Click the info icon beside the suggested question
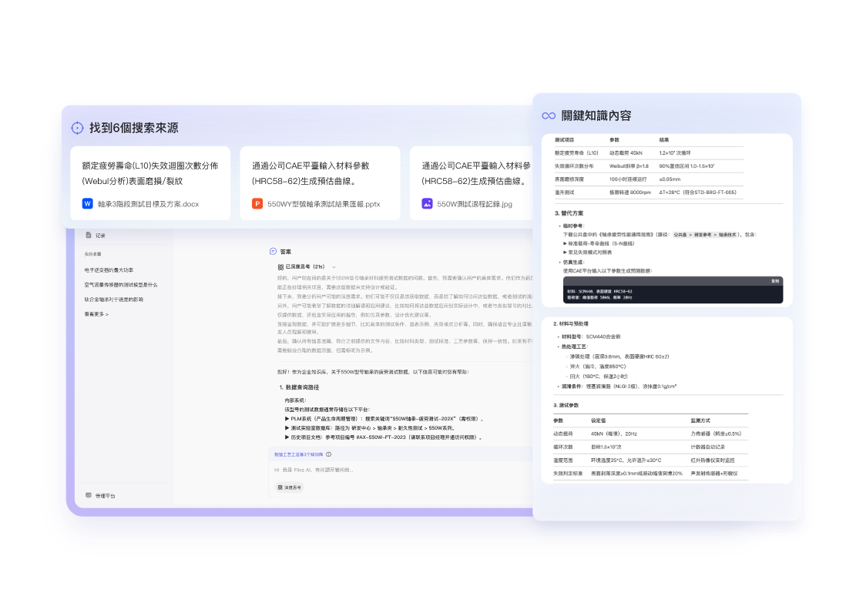Viewport: 863px width, 616px height. (329, 454)
